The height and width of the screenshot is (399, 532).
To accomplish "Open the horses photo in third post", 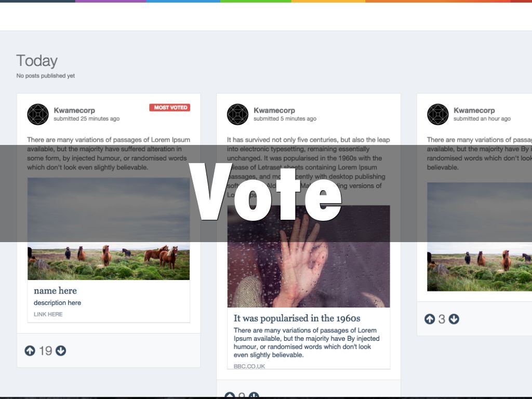I will (480, 236).
